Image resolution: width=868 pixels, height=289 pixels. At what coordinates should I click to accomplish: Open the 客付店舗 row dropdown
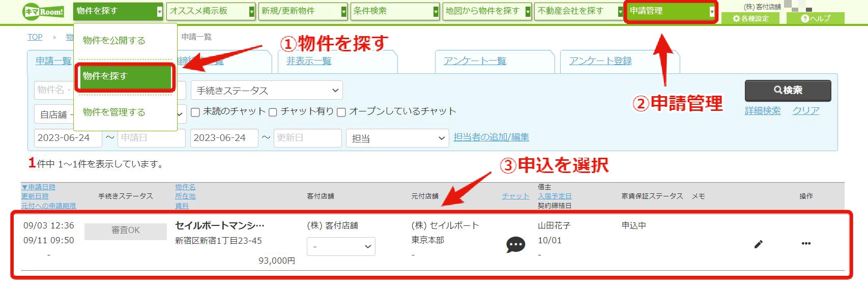341,246
